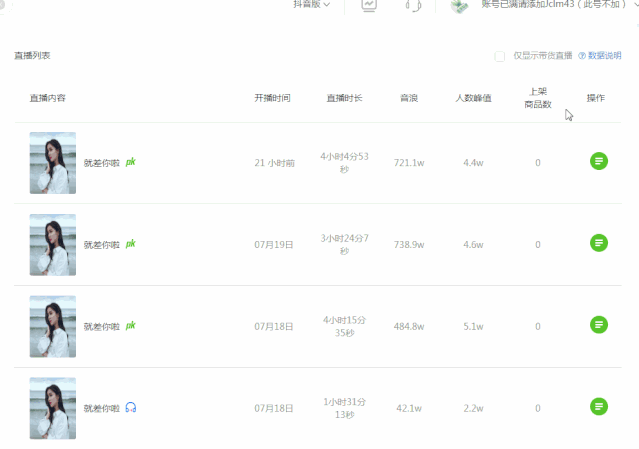Click 就差你啦 title in 721.1w row
639x449 pixels.
(102, 163)
